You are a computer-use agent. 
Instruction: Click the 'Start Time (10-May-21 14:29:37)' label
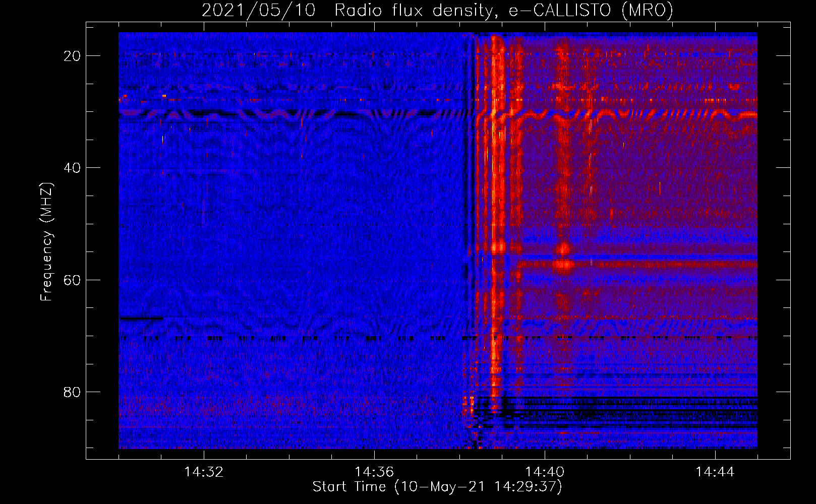(437, 487)
